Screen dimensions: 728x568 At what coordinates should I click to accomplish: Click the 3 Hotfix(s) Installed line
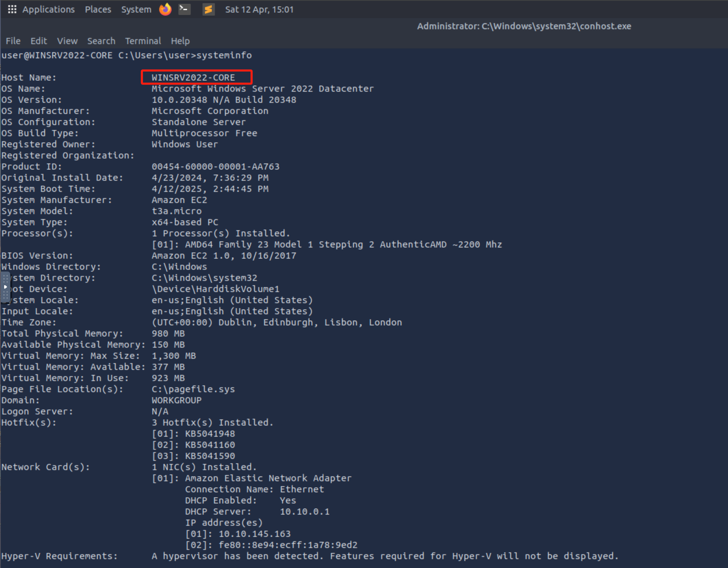212,422
